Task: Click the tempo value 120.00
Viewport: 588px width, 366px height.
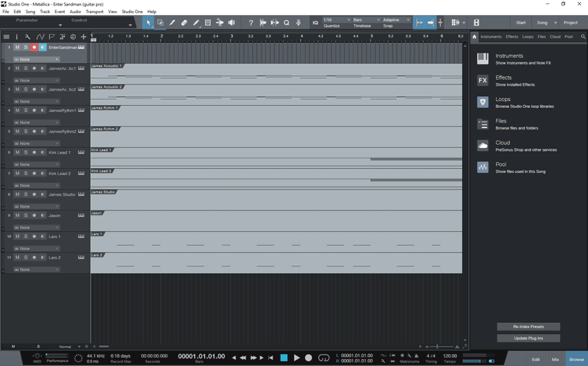Action: [x=450, y=356]
